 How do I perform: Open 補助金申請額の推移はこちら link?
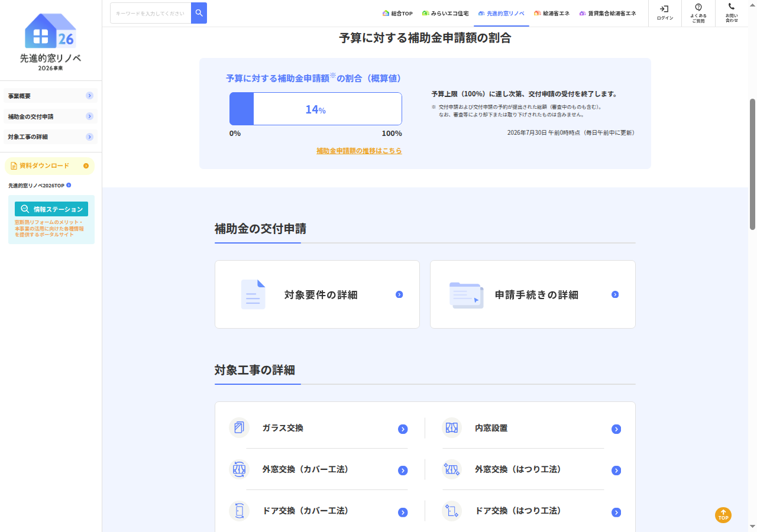[359, 151]
